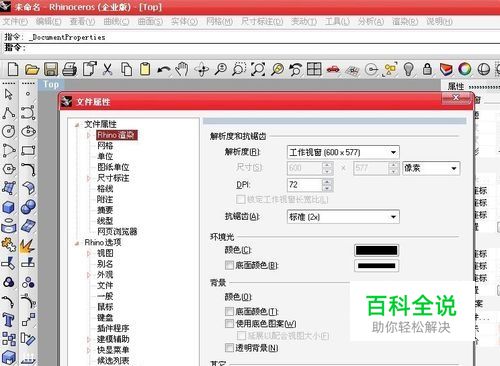Click the DPI value field
The height and width of the screenshot is (366, 500).
click(304, 185)
